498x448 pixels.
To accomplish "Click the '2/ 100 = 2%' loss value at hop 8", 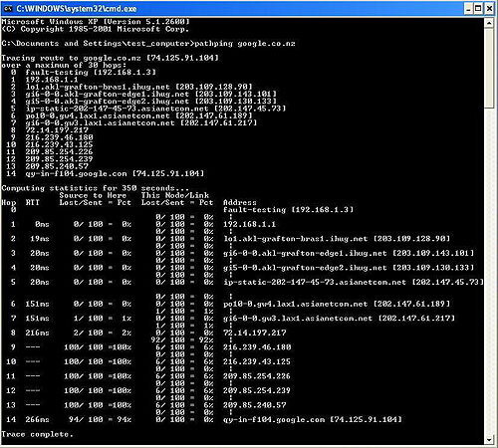I will [x=103, y=333].
